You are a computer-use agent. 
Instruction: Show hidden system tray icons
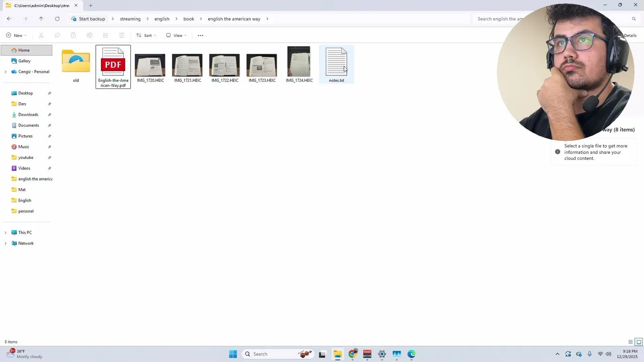tap(557, 354)
